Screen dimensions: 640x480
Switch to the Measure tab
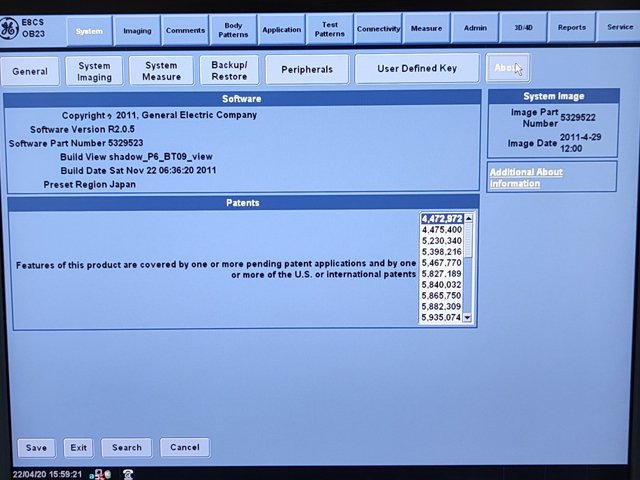point(426,29)
